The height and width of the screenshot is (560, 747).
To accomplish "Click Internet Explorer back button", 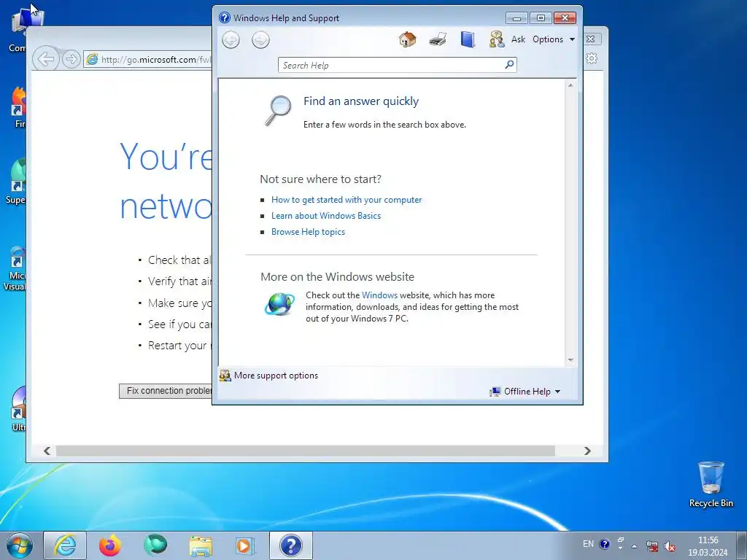I will click(46, 59).
